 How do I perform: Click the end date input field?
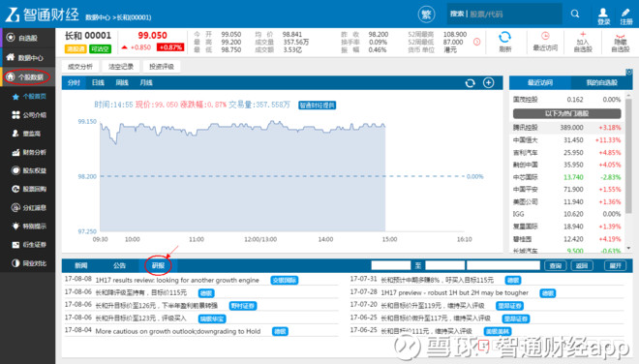[444, 266]
